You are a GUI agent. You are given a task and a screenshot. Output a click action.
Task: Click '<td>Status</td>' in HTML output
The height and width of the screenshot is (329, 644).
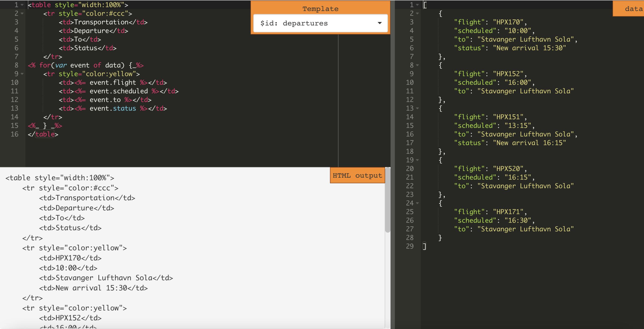(x=70, y=228)
